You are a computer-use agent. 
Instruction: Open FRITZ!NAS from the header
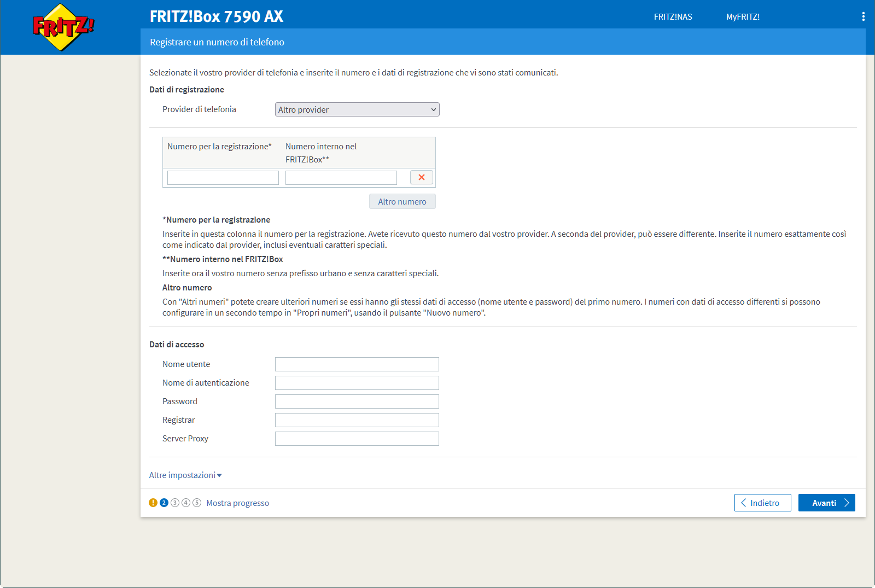click(x=673, y=17)
